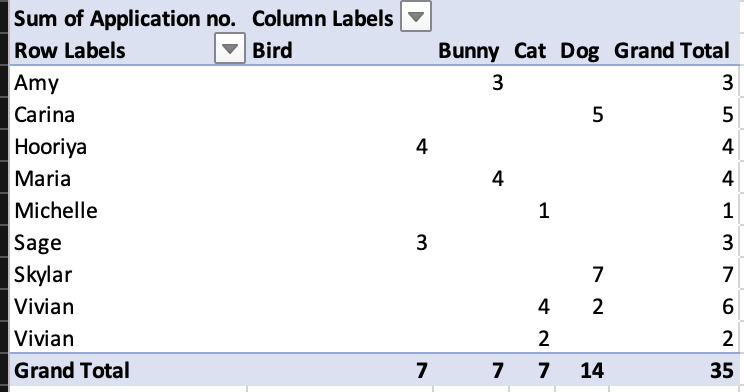This screenshot has width=744, height=392.
Task: Select the Carina row label
Action: [x=44, y=115]
